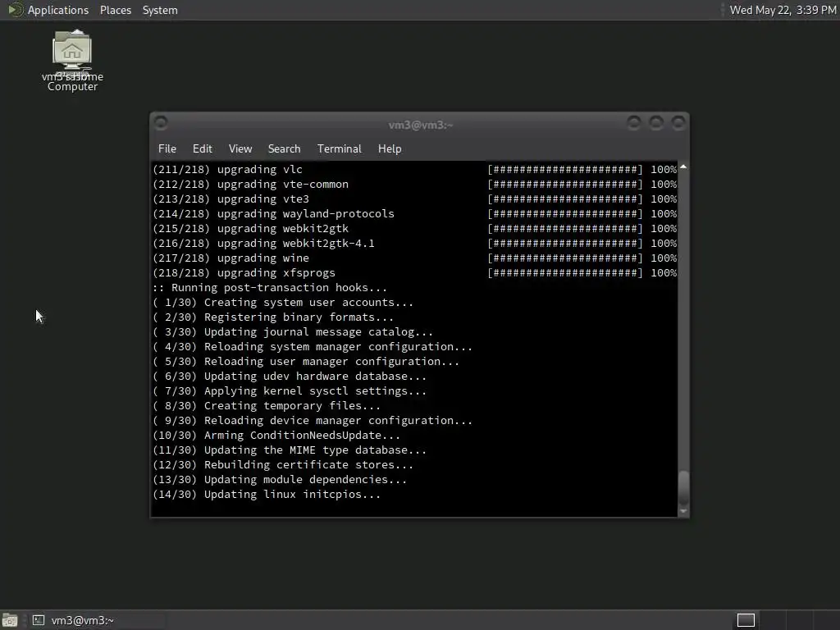The image size is (840, 630).
Task: Maximize the terminal window
Action: click(x=656, y=123)
